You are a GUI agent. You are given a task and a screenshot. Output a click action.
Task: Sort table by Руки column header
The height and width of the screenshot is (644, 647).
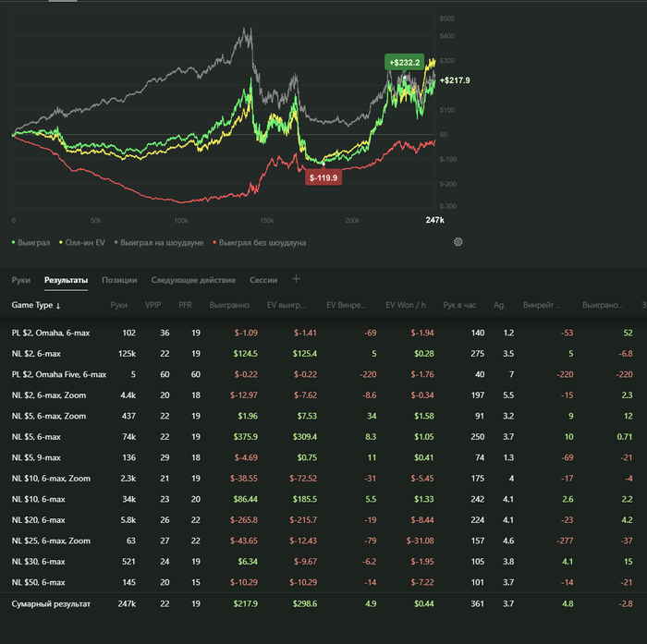click(119, 305)
